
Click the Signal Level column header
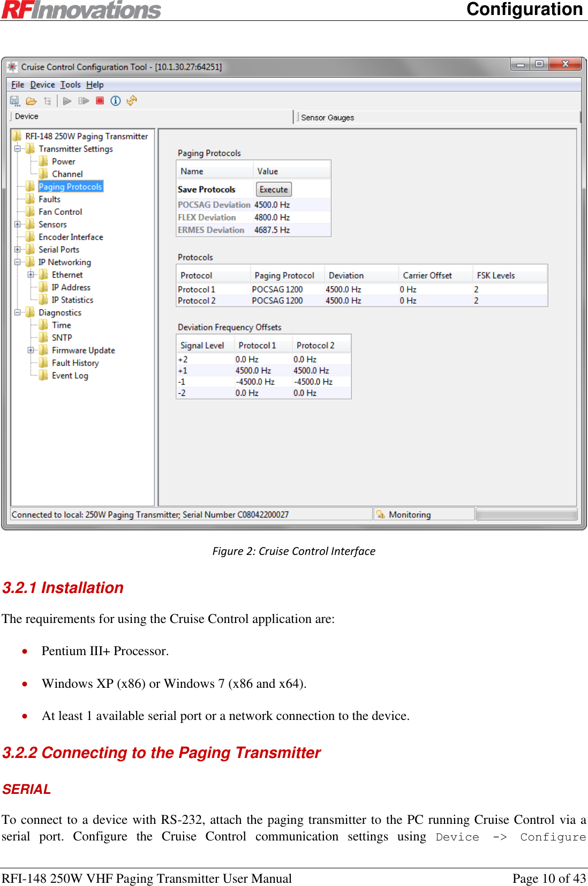pos(205,346)
